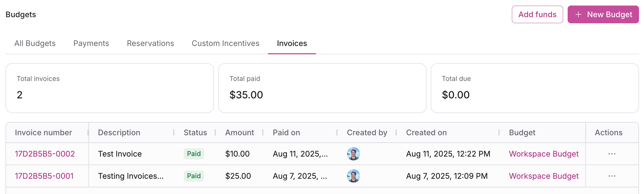Viewport: 644px width, 194px height.
Task: Open the Payments tab
Action: (91, 43)
